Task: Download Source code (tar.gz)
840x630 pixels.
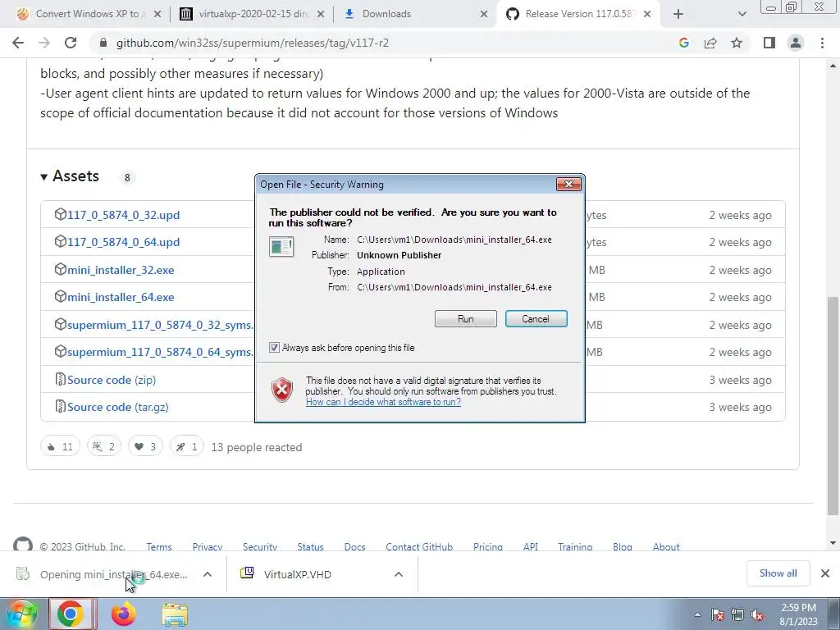Action: 118,407
